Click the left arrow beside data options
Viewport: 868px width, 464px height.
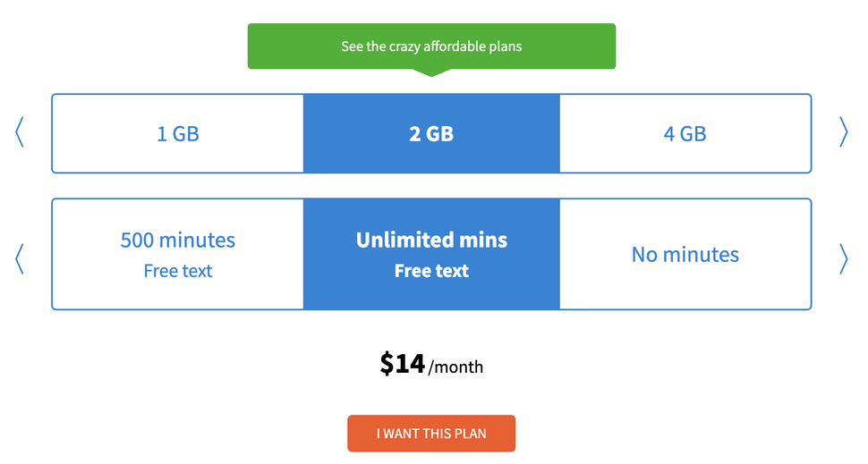pos(20,133)
